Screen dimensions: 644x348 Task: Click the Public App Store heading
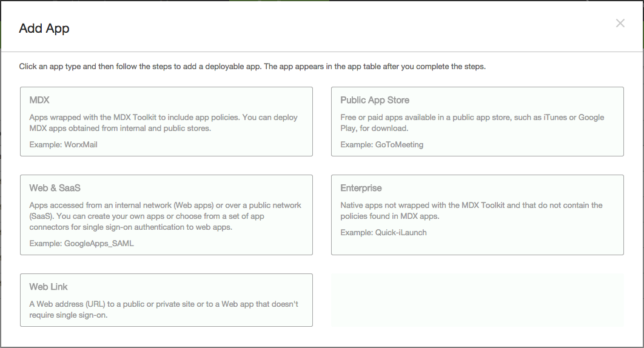(x=375, y=100)
